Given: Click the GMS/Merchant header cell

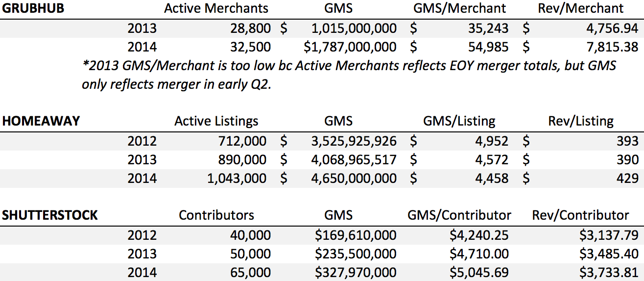Looking at the screenshot, I should (459, 8).
